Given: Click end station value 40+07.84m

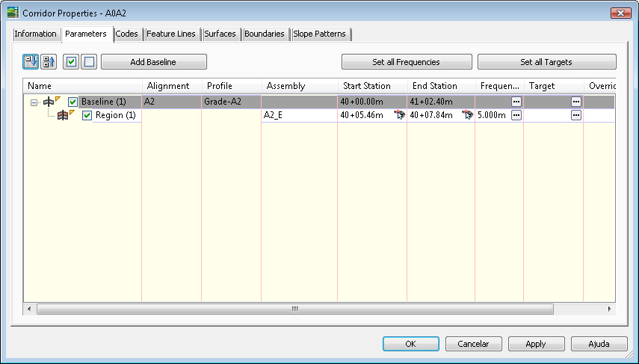Looking at the screenshot, I should pos(431,115).
